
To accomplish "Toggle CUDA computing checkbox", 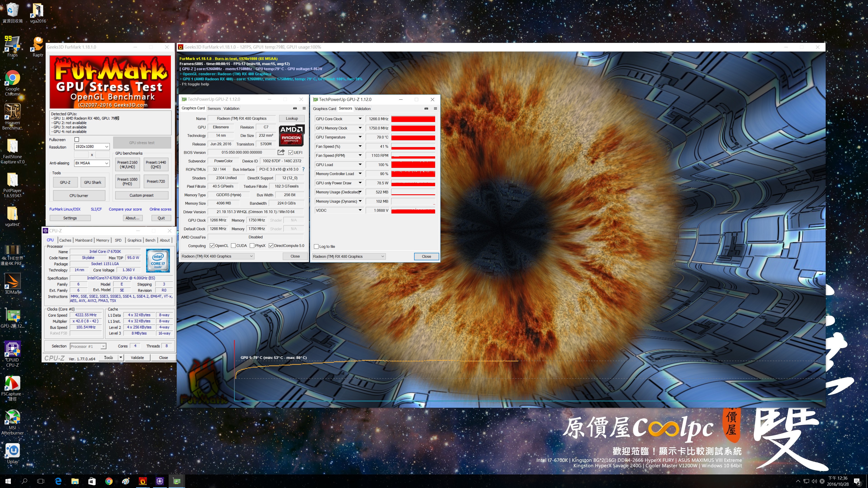I will (233, 246).
